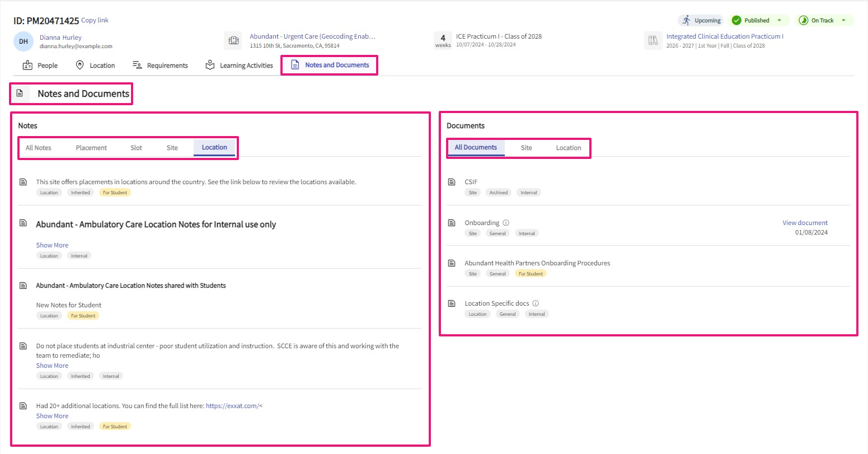Filter documents by the Site tab

pyautogui.click(x=526, y=148)
